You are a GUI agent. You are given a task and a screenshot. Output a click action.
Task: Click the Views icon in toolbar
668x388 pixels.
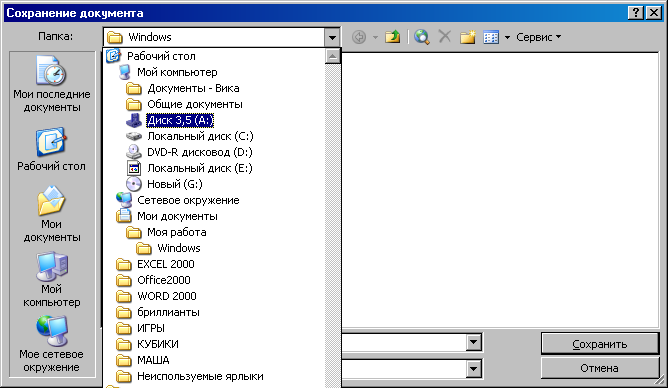point(491,37)
